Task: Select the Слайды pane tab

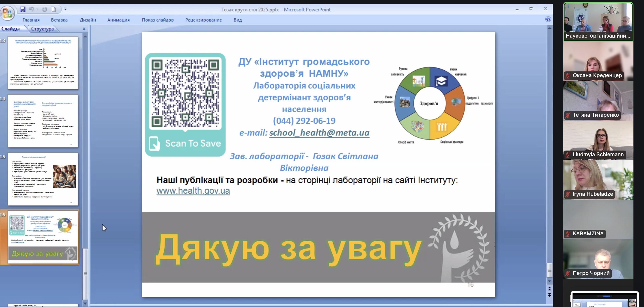Action: 11,29
